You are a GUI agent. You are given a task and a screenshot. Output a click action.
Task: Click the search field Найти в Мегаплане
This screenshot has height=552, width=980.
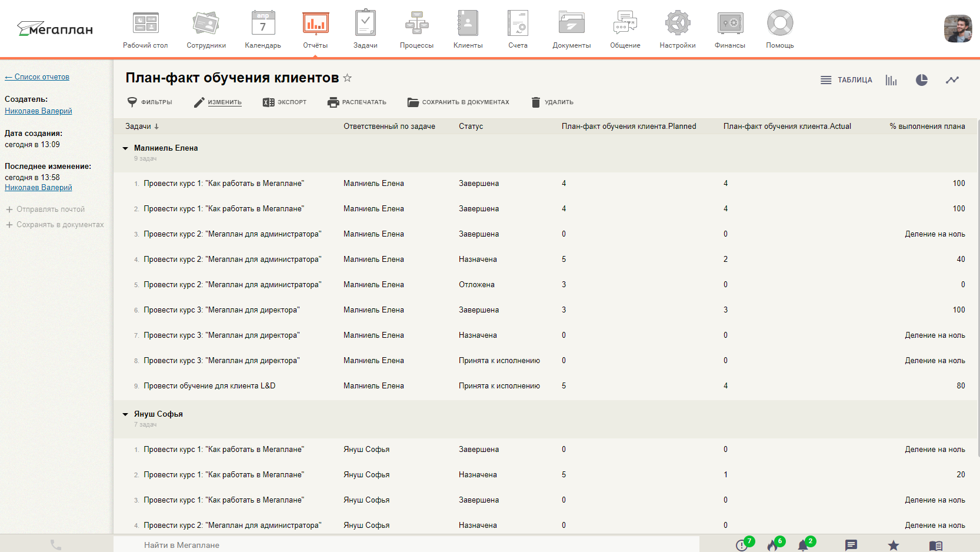(x=406, y=545)
